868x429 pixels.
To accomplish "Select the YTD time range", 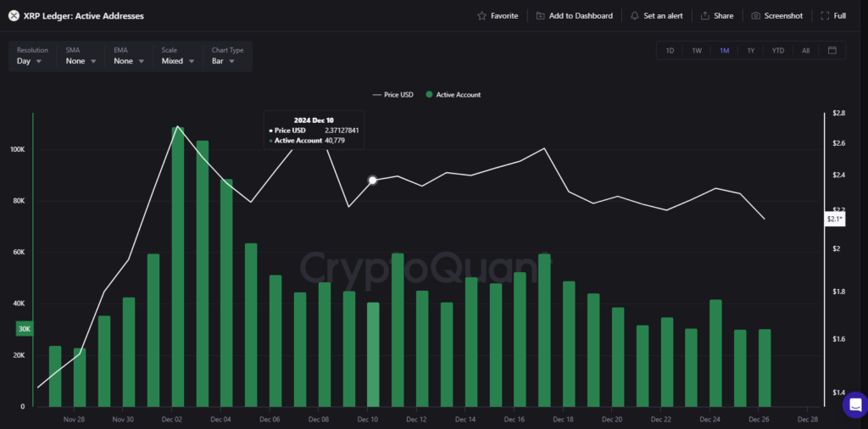I will (778, 50).
